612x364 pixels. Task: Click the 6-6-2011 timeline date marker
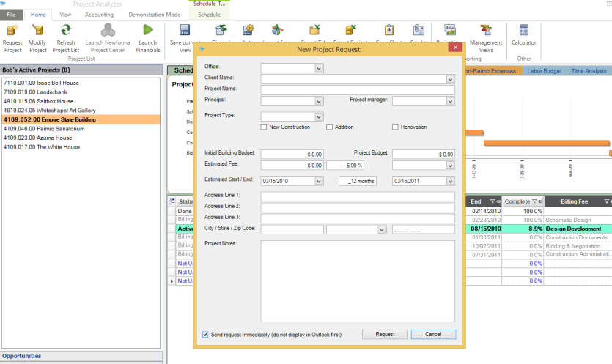click(570, 168)
